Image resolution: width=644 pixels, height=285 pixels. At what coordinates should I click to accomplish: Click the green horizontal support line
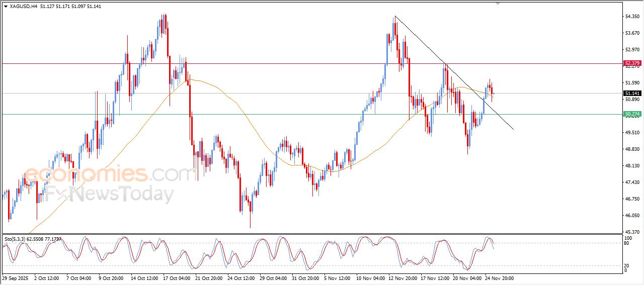coord(302,115)
